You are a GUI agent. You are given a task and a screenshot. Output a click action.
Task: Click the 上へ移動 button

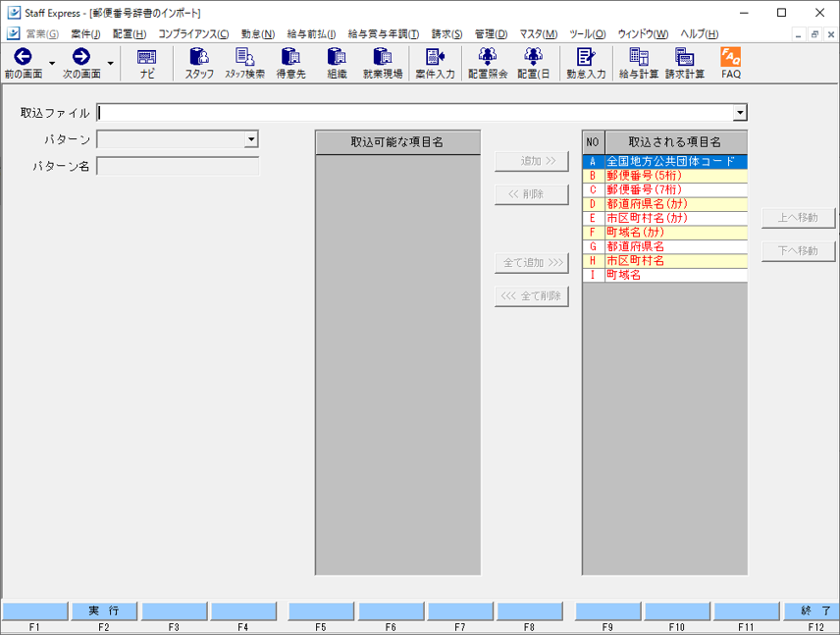[798, 218]
